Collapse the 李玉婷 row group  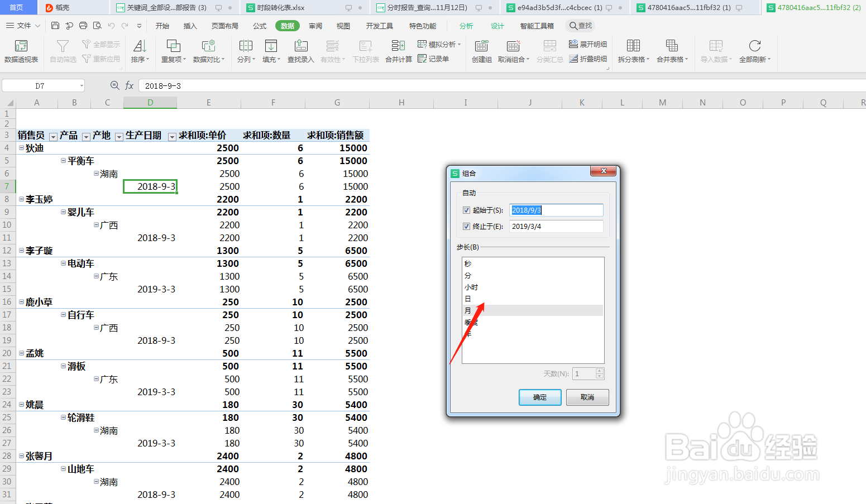(x=21, y=199)
